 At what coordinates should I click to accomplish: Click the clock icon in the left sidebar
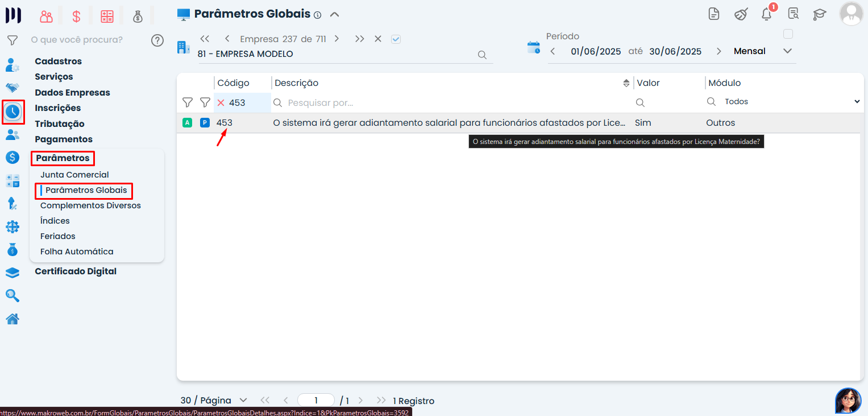tap(13, 112)
